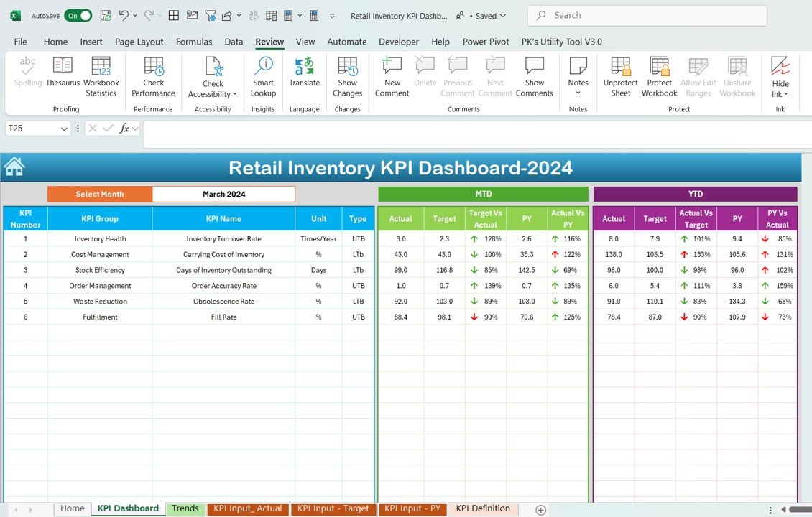Image resolution: width=812 pixels, height=517 pixels.
Task: Open the File menu
Action: (21, 42)
